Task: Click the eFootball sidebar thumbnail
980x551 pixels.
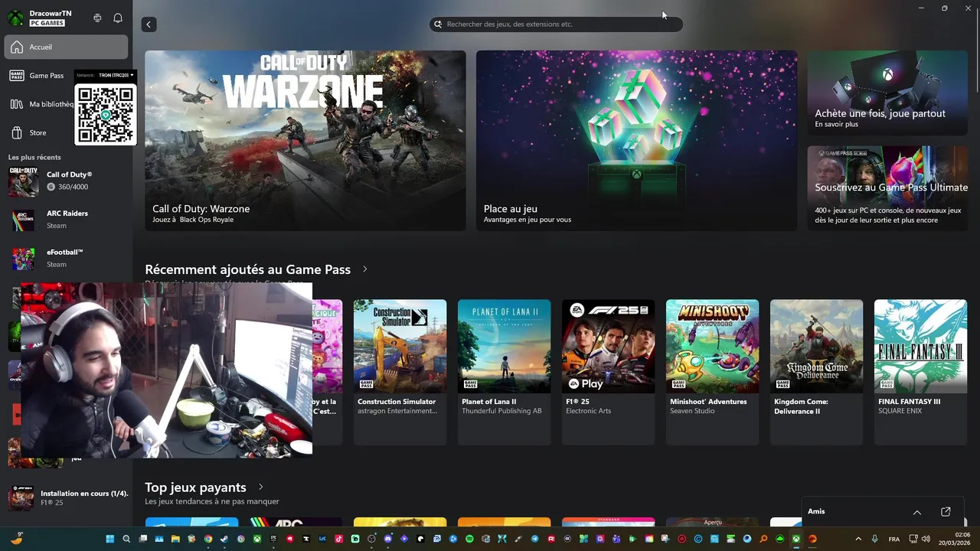Action: pos(23,259)
